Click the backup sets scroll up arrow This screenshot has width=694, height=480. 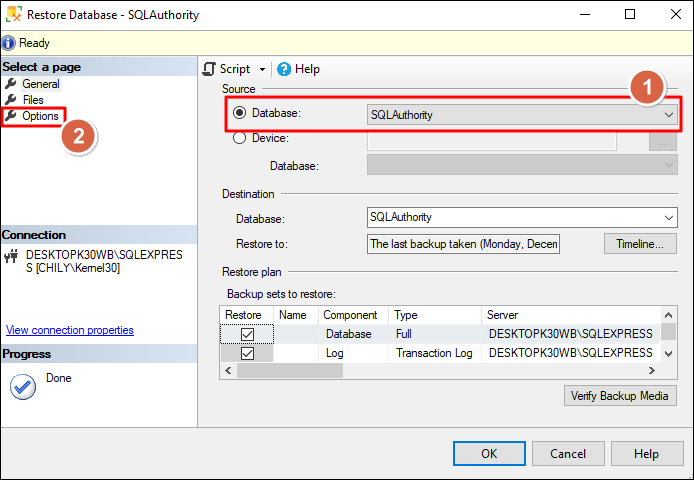pos(668,315)
